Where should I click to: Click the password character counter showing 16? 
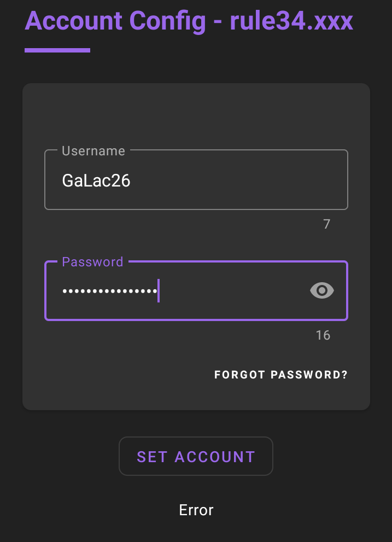323,335
